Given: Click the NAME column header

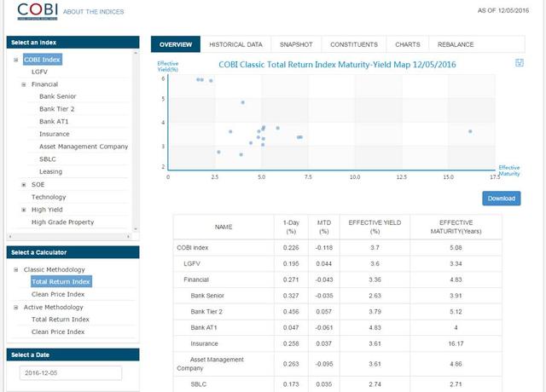Looking at the screenshot, I should click(x=224, y=227).
